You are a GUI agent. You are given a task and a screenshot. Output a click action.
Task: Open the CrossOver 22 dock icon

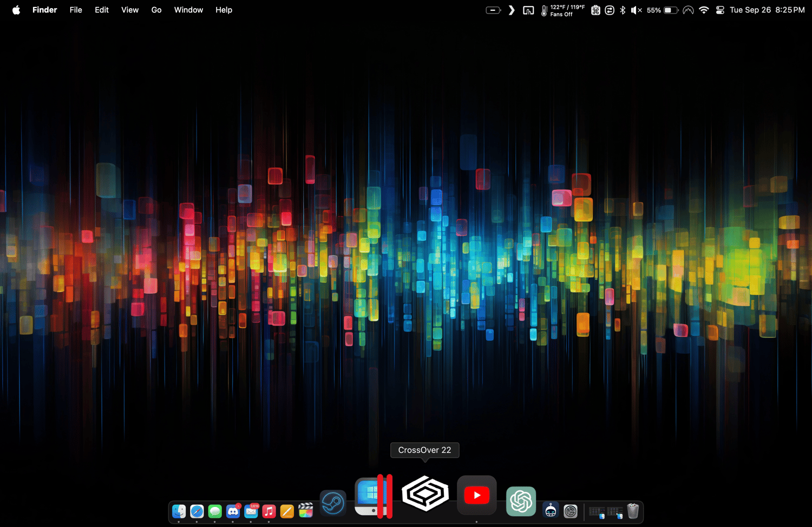click(425, 493)
